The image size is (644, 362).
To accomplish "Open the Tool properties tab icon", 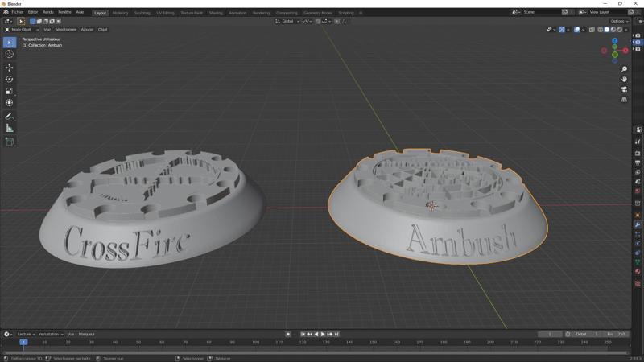I will [638, 142].
